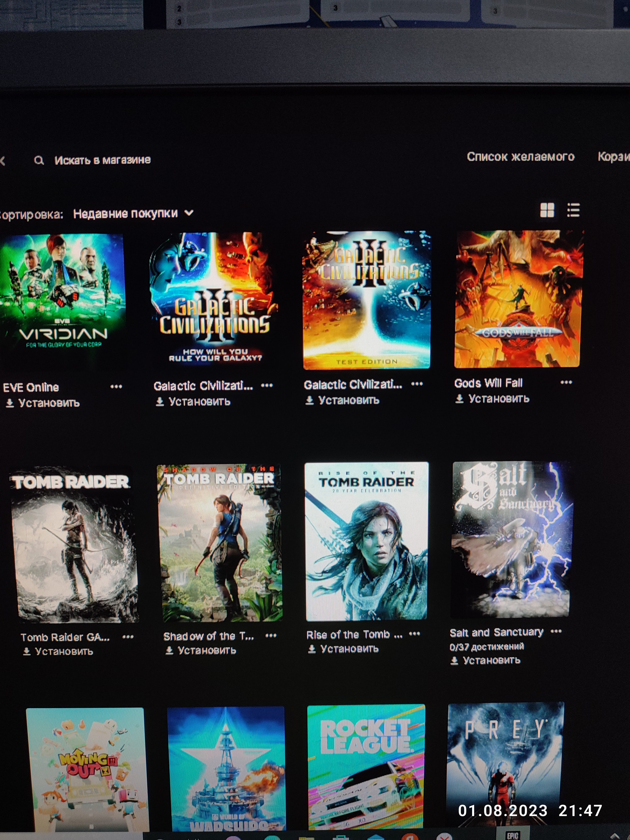Switch library to grid view
Image resolution: width=630 pixels, height=840 pixels.
pyautogui.click(x=547, y=210)
